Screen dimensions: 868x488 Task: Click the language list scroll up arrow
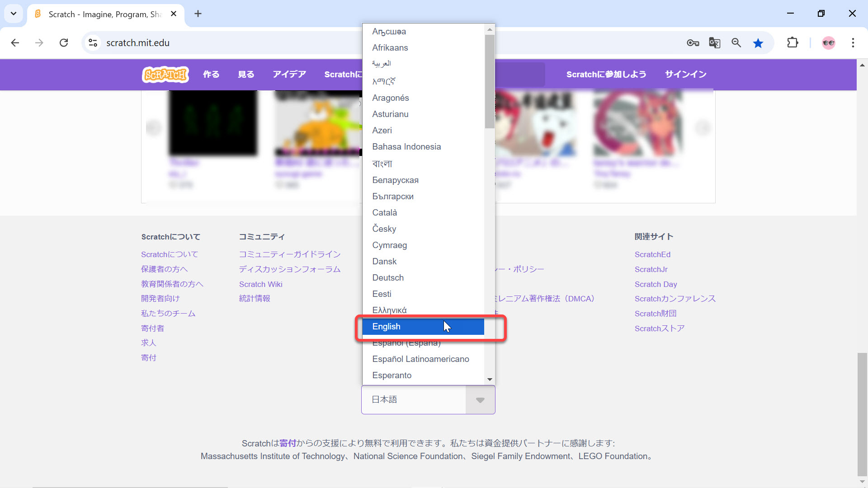tap(490, 29)
